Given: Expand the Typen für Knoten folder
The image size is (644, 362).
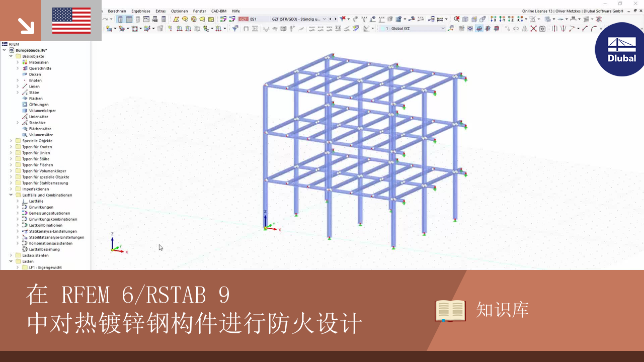Looking at the screenshot, I should (x=11, y=147).
